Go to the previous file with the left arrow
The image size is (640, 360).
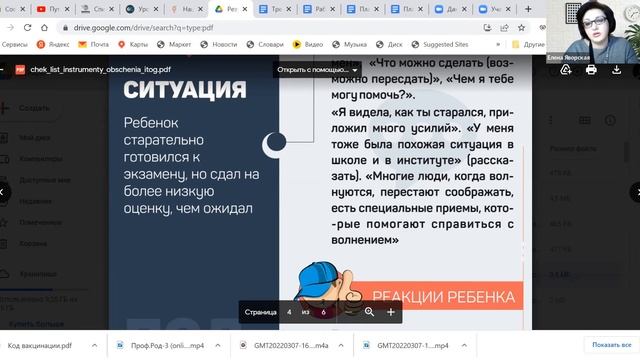point(3,192)
